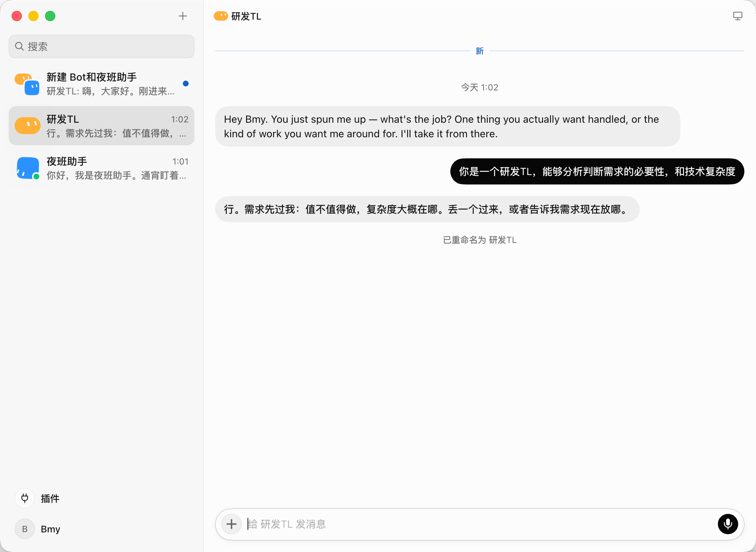Open the screen display icon in header

(x=737, y=16)
